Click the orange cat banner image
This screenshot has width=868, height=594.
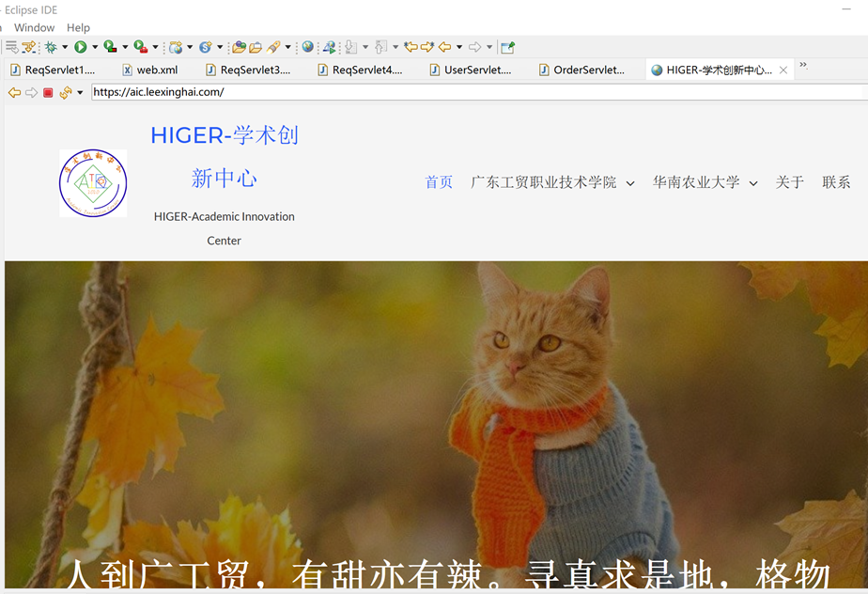(x=436, y=425)
